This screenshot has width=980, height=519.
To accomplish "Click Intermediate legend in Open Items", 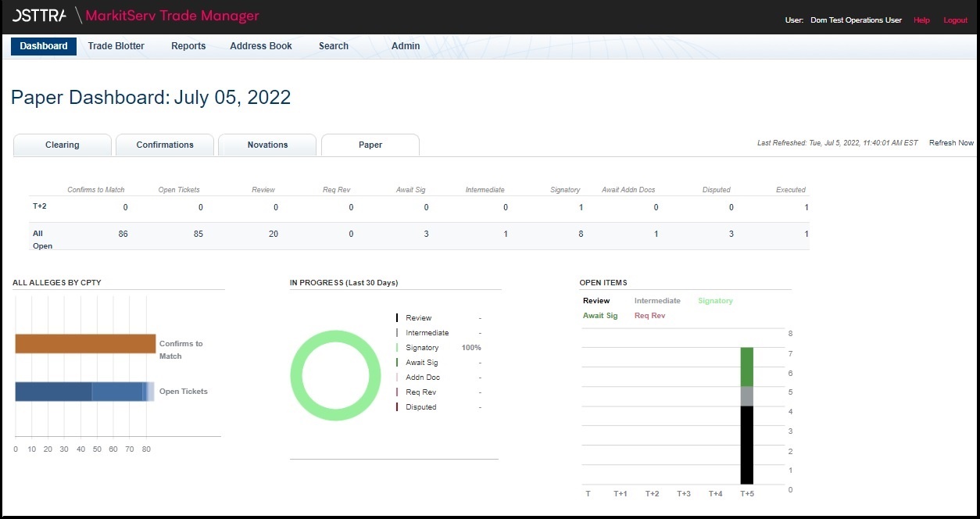I will 657,301.
